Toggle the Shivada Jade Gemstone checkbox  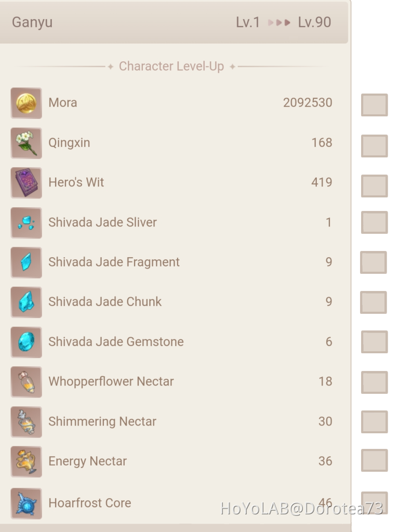click(x=374, y=342)
